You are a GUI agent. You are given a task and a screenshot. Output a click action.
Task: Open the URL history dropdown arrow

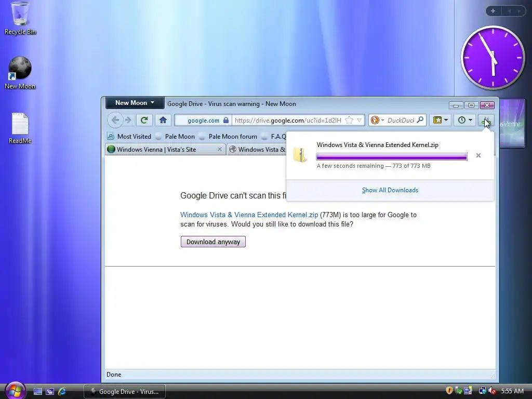(x=360, y=120)
